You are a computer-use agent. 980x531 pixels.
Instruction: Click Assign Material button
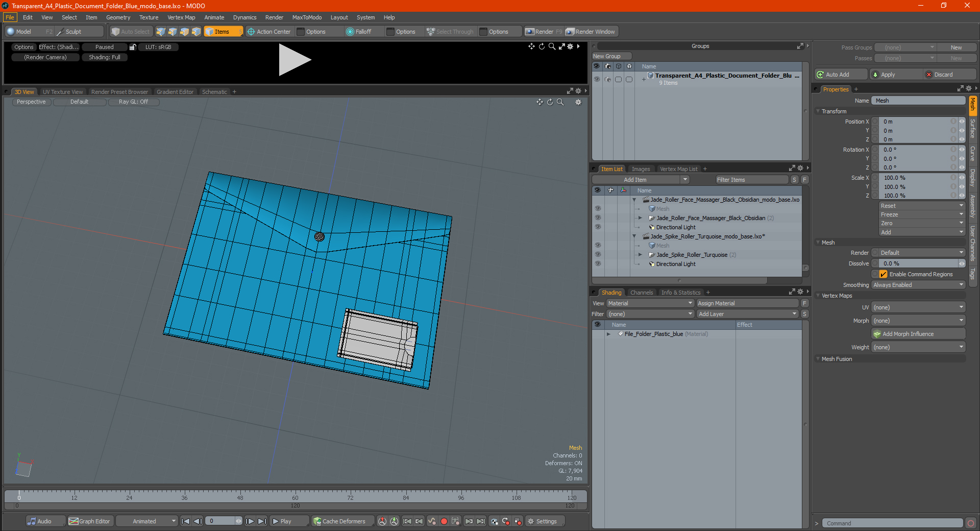point(747,303)
